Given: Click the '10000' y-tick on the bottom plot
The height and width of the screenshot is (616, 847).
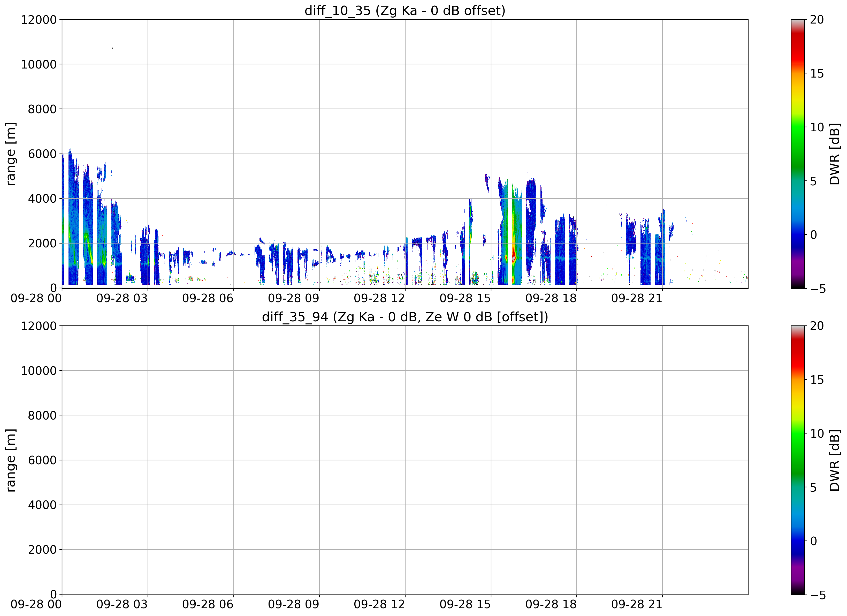Looking at the screenshot, I should coord(39,371).
